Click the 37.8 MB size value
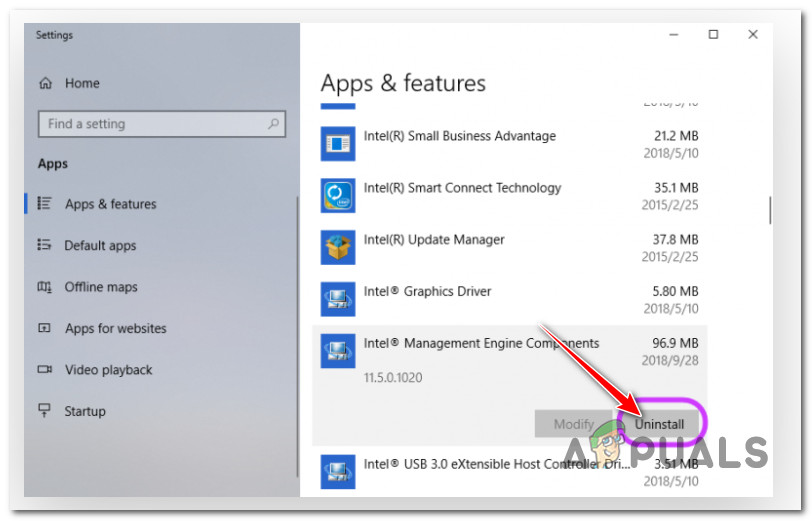812x521 pixels. 675,239
